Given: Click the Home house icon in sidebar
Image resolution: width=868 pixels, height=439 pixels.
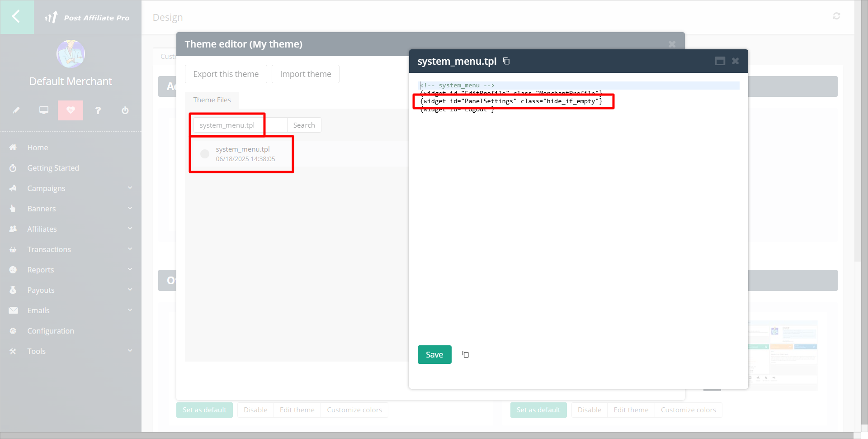Looking at the screenshot, I should (x=13, y=148).
